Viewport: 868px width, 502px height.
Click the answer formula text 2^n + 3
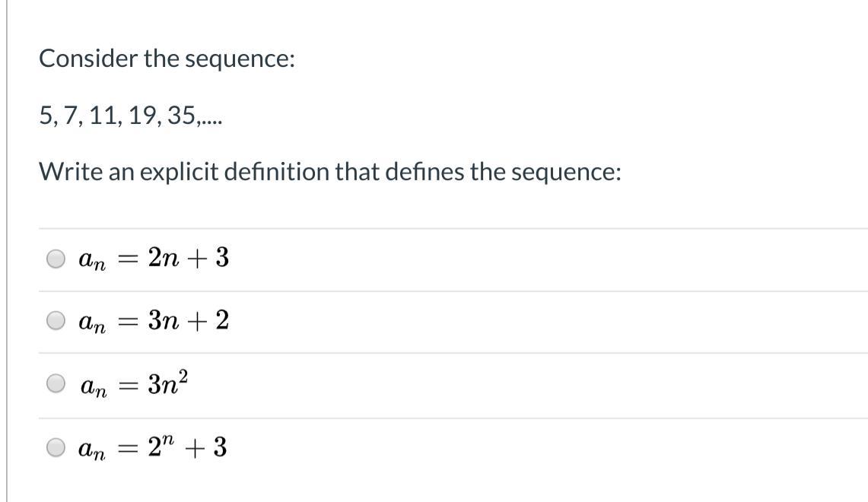coord(187,447)
